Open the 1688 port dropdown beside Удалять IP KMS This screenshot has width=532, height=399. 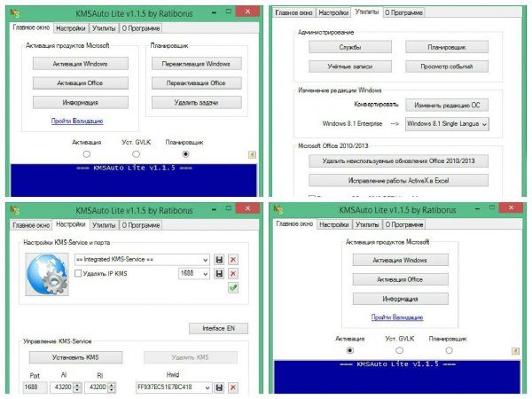(206, 274)
